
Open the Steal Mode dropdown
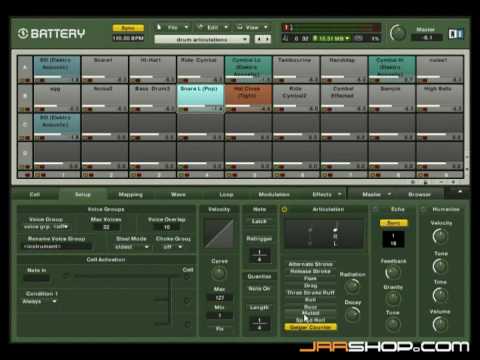[132, 247]
